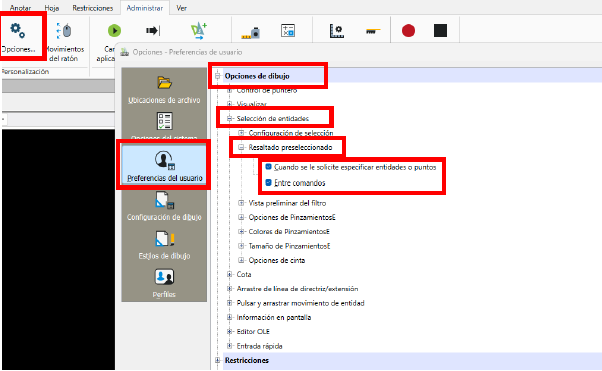
Task: Start recording with red circle button
Action: pyautogui.click(x=408, y=31)
